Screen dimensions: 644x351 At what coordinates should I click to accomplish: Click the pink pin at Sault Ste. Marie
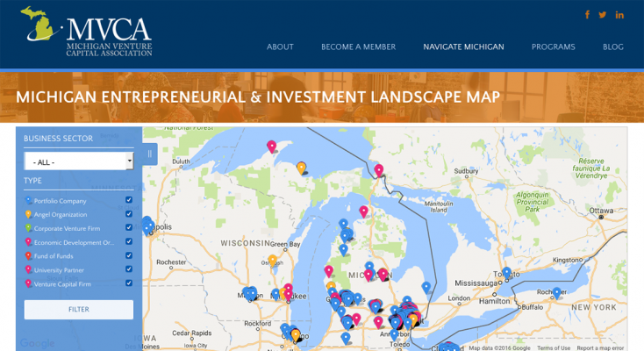click(x=379, y=170)
